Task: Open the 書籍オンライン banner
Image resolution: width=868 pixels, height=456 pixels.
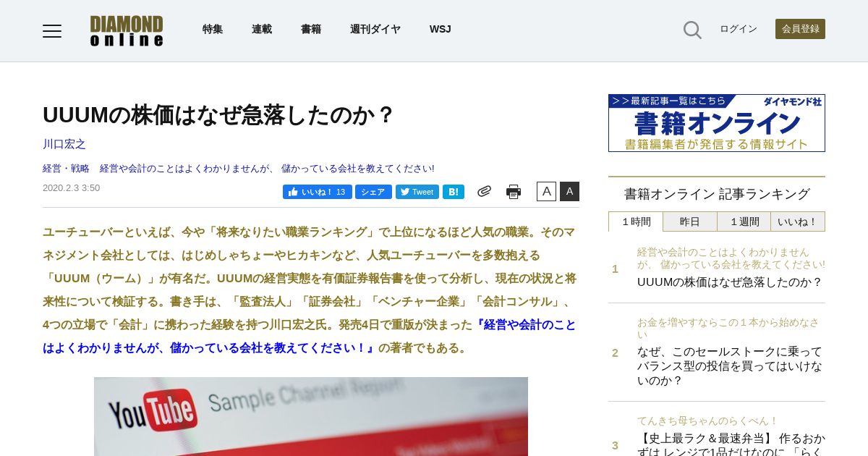Action: 717,123
